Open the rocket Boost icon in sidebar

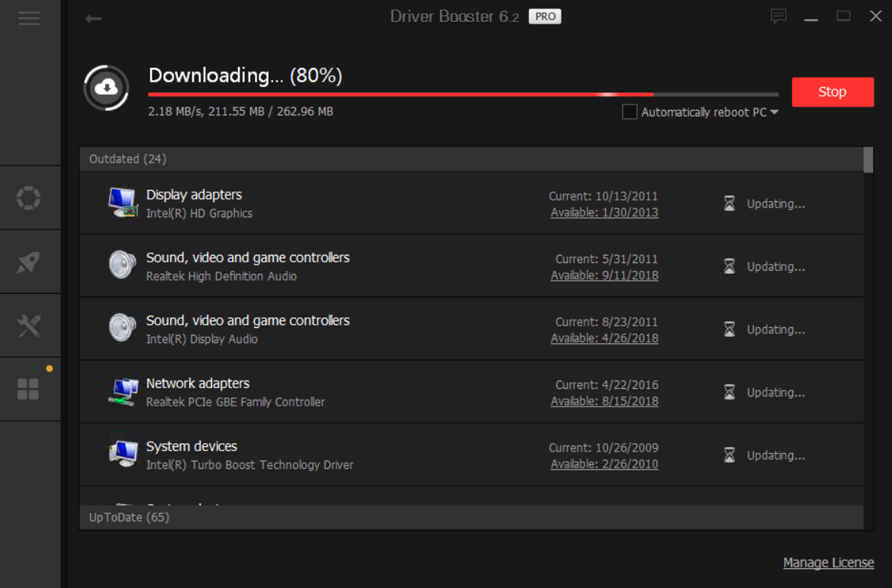pos(29,262)
